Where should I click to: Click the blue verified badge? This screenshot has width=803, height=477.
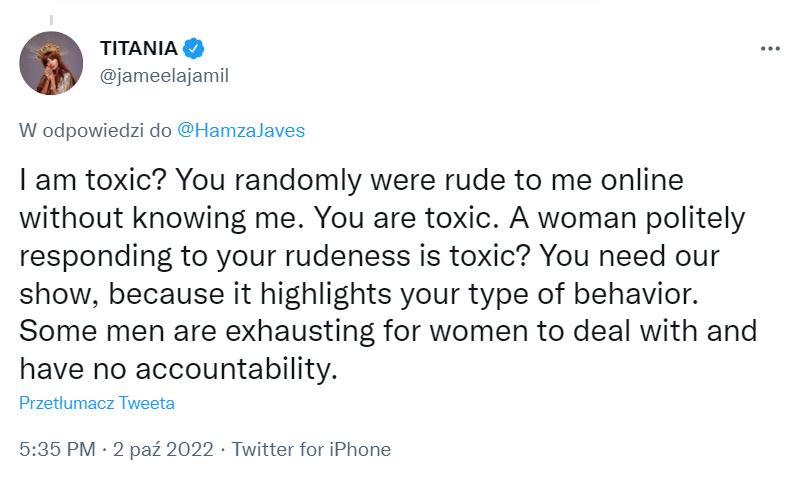196,48
